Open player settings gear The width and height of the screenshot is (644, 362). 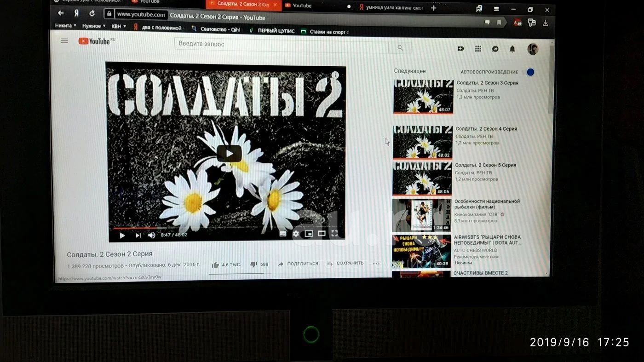click(x=295, y=234)
